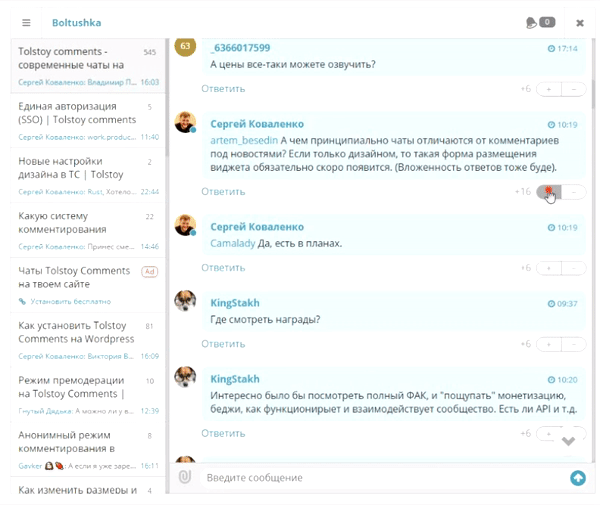Open 'Единая авторизация (SSO)' chat
Image resolution: width=600 pixels, height=505 pixels.
88,121
